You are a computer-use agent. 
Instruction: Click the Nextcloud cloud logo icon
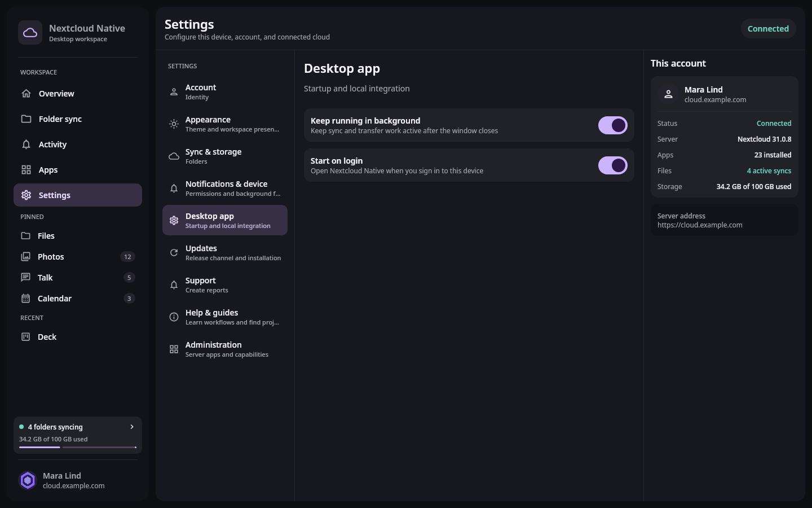click(x=30, y=33)
